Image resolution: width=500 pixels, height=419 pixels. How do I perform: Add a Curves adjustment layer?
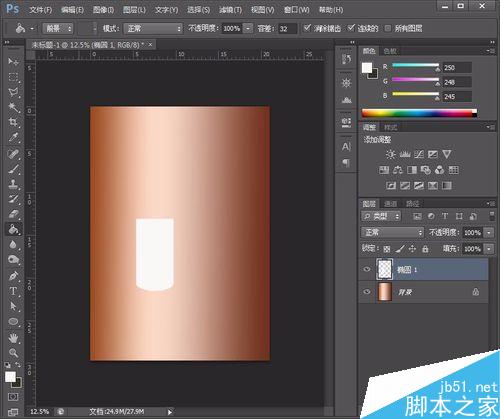pyautogui.click(x=419, y=154)
